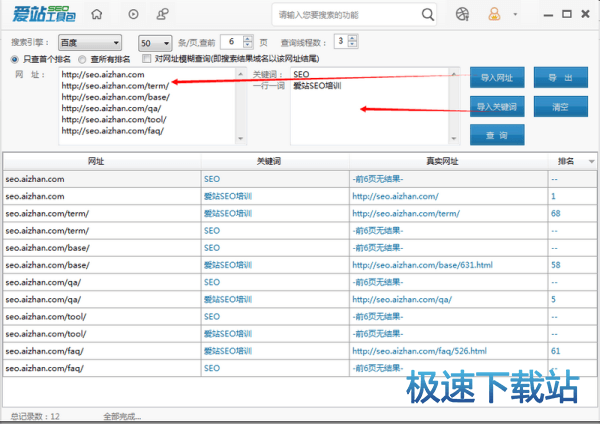Open the search engine dropdown 百度

(x=90, y=42)
